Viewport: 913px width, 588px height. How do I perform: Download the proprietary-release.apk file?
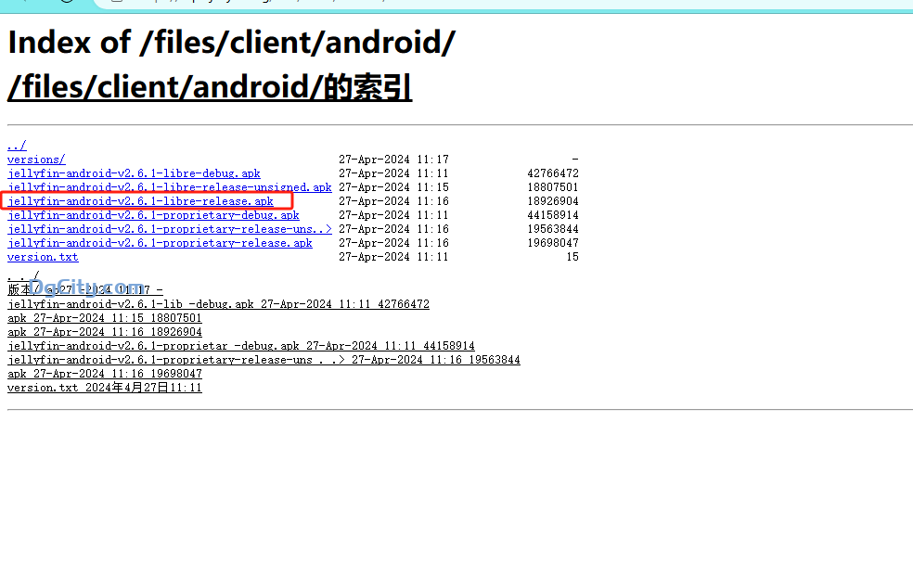coord(160,243)
